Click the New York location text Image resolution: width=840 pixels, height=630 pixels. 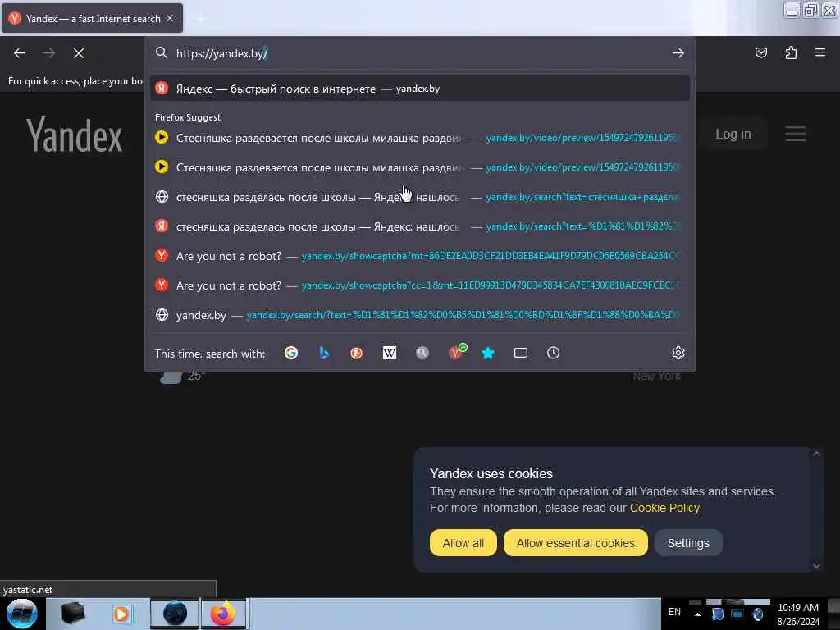coord(657,376)
